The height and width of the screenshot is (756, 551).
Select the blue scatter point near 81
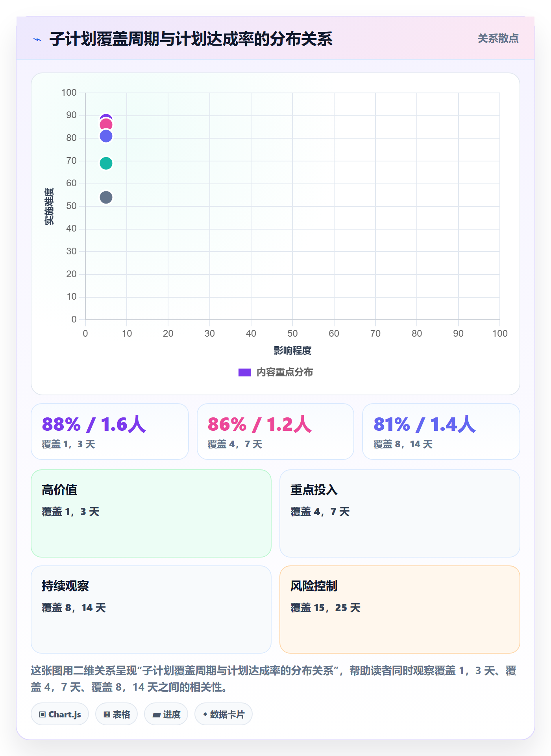pos(106,136)
